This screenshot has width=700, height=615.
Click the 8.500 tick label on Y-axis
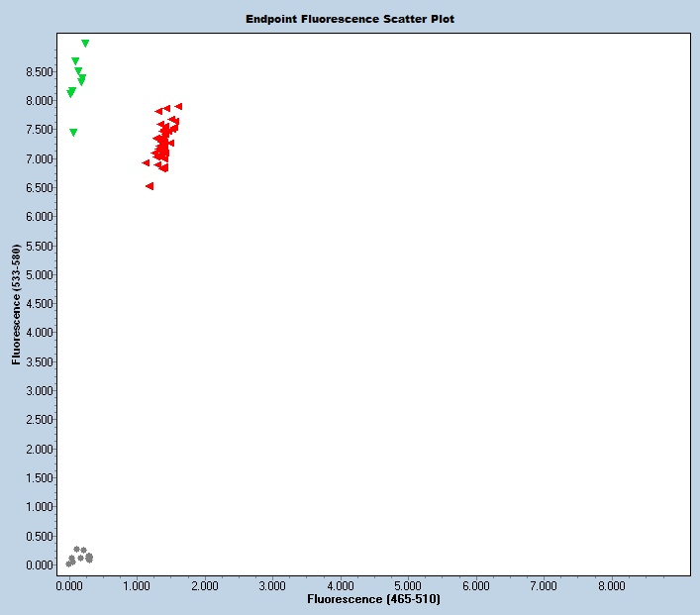40,71
